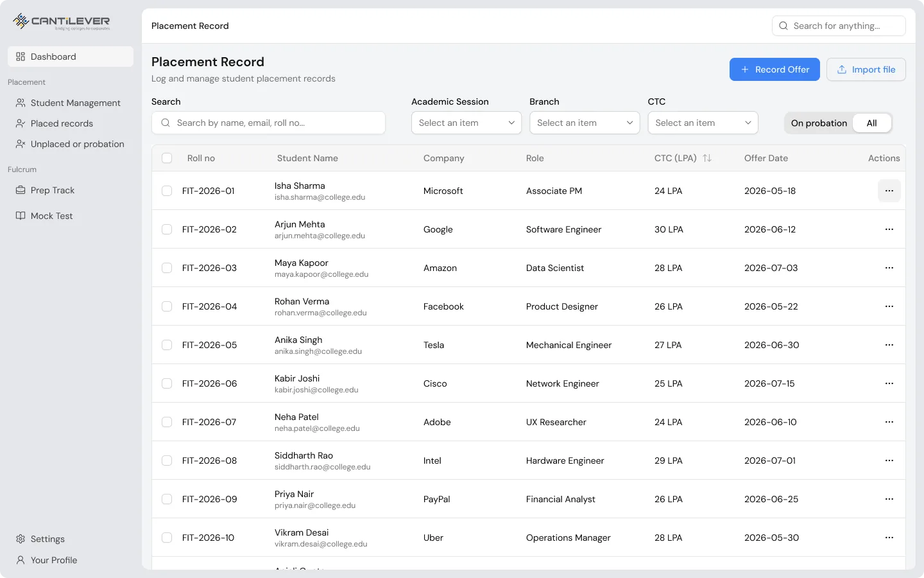
Task: Open actions menu for Siddharth Rao
Action: tap(889, 460)
